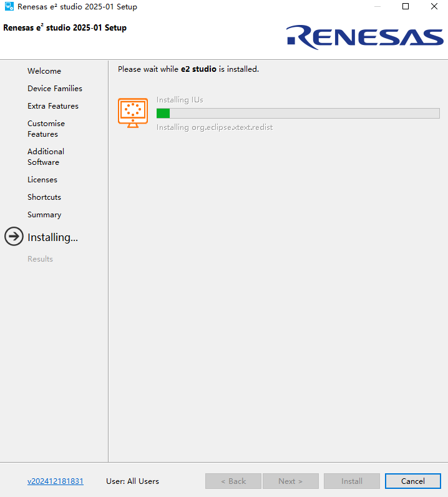Select the Device Families step
The image size is (448, 497).
coord(55,89)
